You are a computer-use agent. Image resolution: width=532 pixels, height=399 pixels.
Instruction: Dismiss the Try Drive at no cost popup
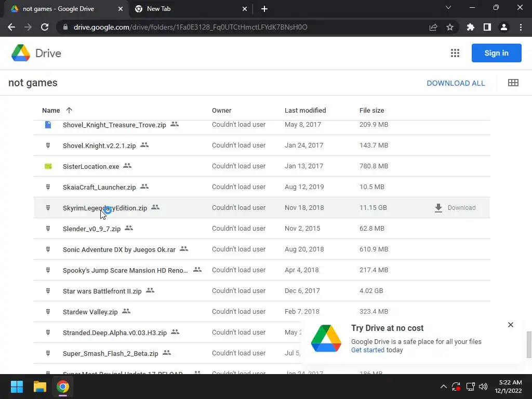511,325
